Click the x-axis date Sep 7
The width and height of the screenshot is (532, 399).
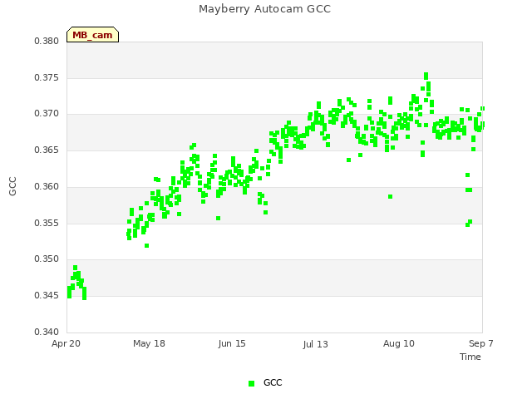click(x=480, y=343)
